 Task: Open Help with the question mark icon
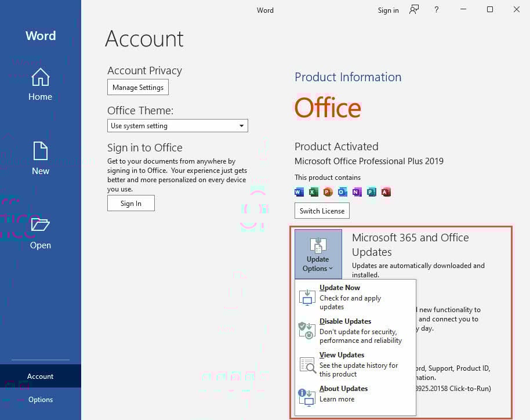(x=437, y=10)
